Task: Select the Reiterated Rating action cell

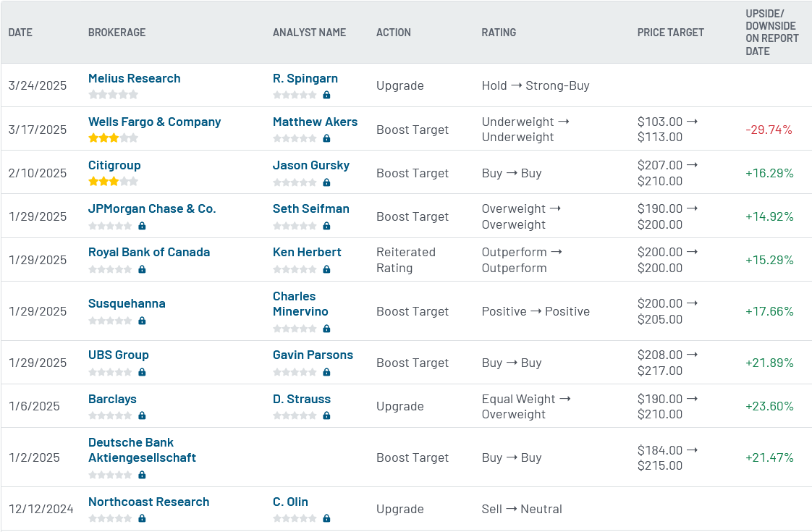Action: tap(406, 260)
